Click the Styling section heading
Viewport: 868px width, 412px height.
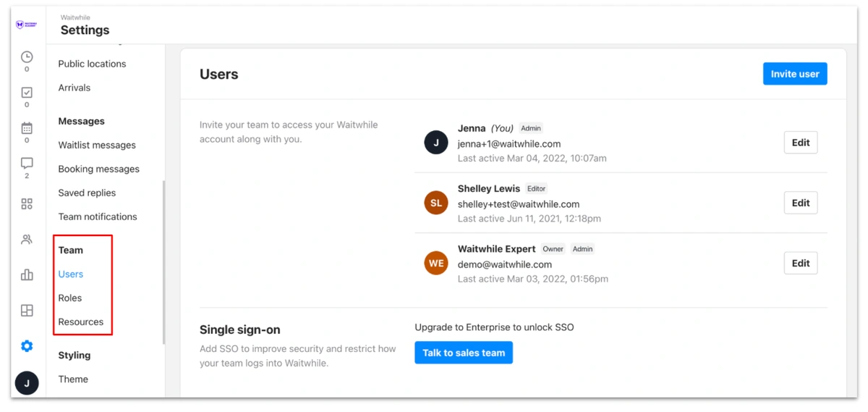[75, 355]
